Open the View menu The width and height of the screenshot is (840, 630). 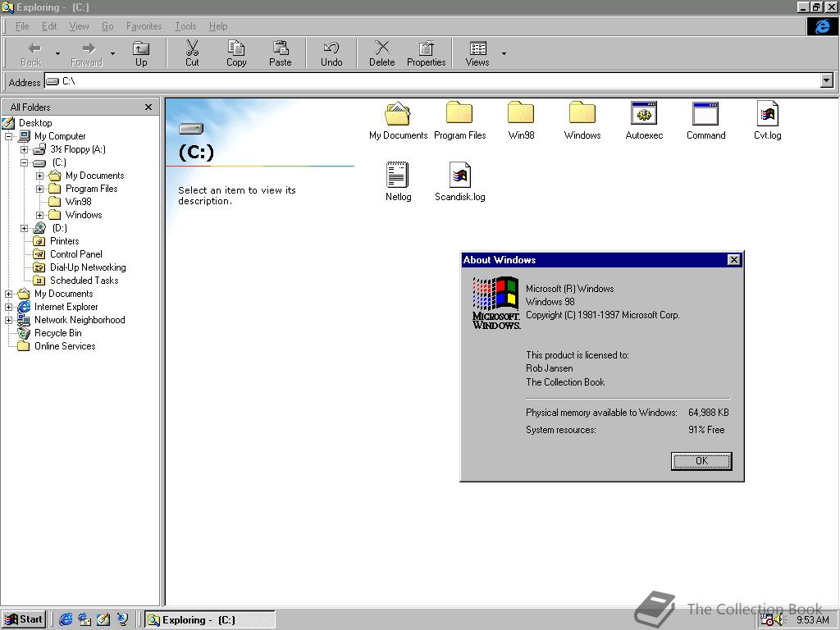click(79, 26)
